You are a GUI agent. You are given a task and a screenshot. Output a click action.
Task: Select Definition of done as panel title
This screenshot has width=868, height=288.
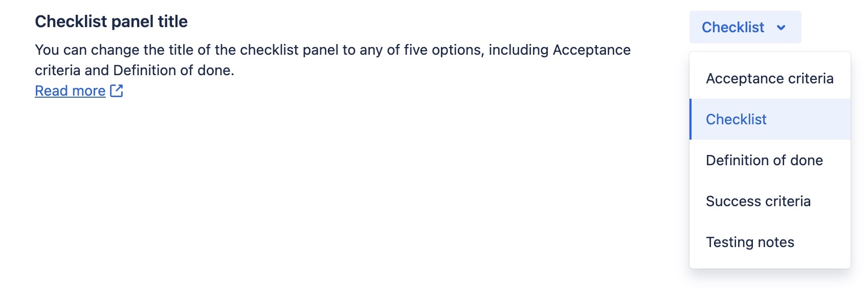(x=764, y=160)
